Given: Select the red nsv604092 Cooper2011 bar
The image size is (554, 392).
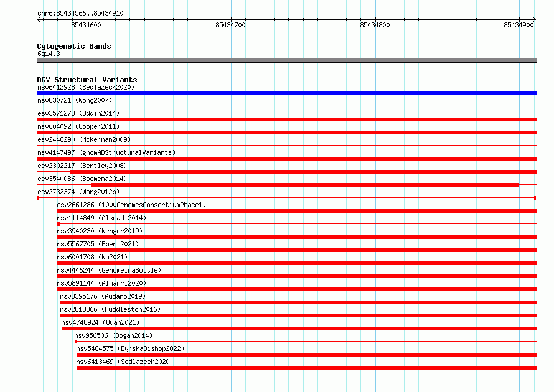Looking at the screenshot, I should [x=286, y=133].
